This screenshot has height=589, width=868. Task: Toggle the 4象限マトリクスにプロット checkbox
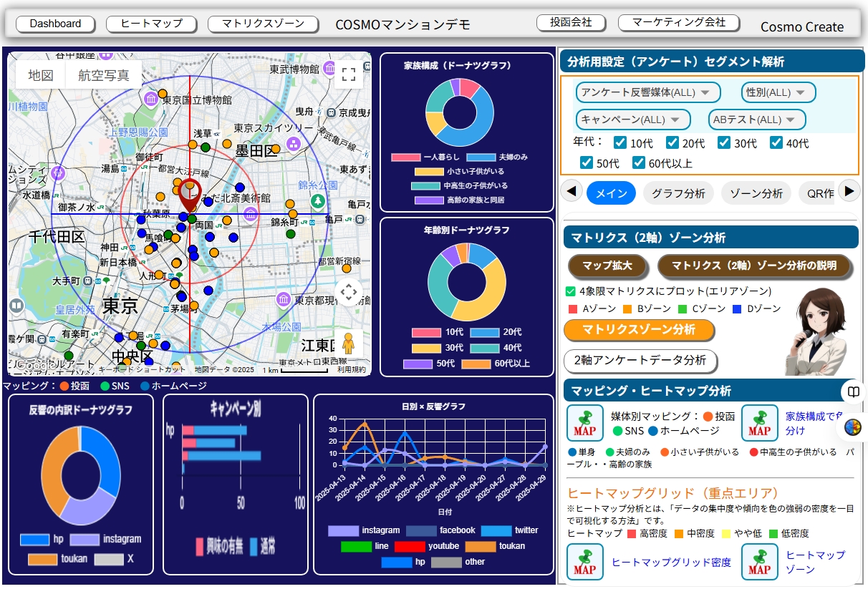pos(571,291)
